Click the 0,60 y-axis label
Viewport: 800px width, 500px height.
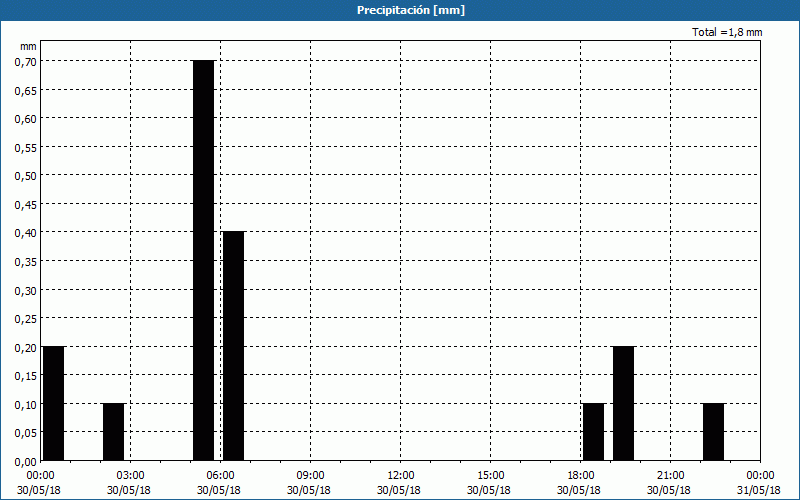coord(26,119)
